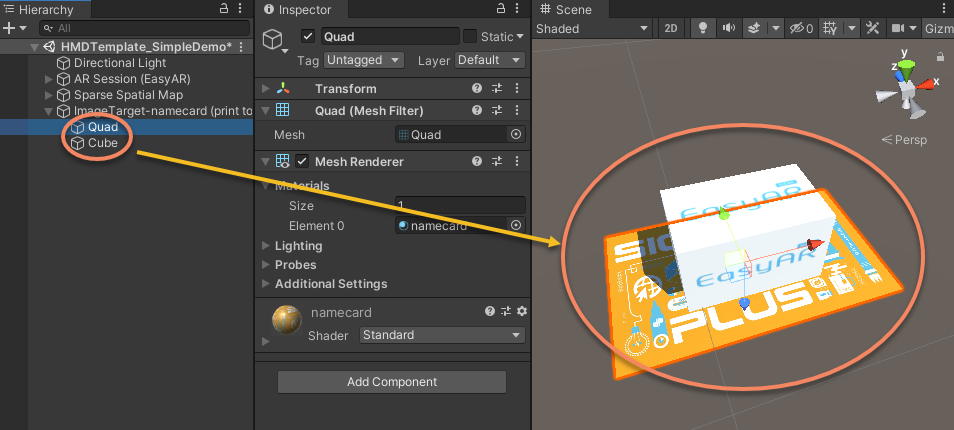The width and height of the screenshot is (954, 430).
Task: Open Transform presets icon
Action: pyautogui.click(x=497, y=89)
